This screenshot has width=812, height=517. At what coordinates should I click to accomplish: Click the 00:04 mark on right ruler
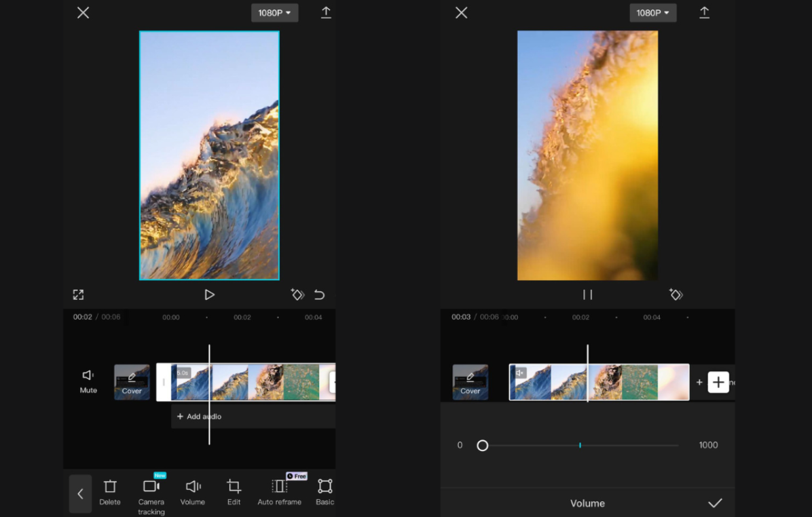click(652, 318)
